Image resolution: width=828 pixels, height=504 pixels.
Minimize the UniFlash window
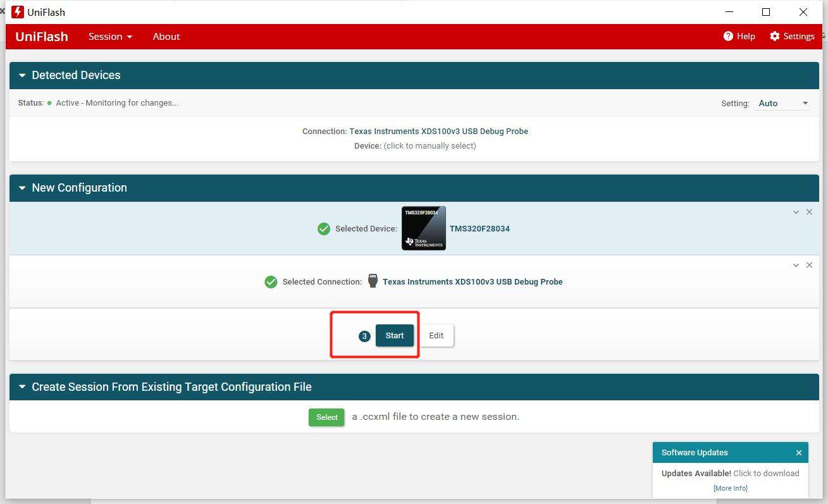tap(729, 12)
